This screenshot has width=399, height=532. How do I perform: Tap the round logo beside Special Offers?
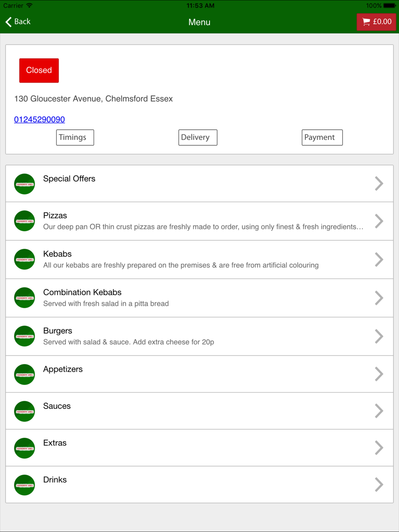pyautogui.click(x=24, y=184)
